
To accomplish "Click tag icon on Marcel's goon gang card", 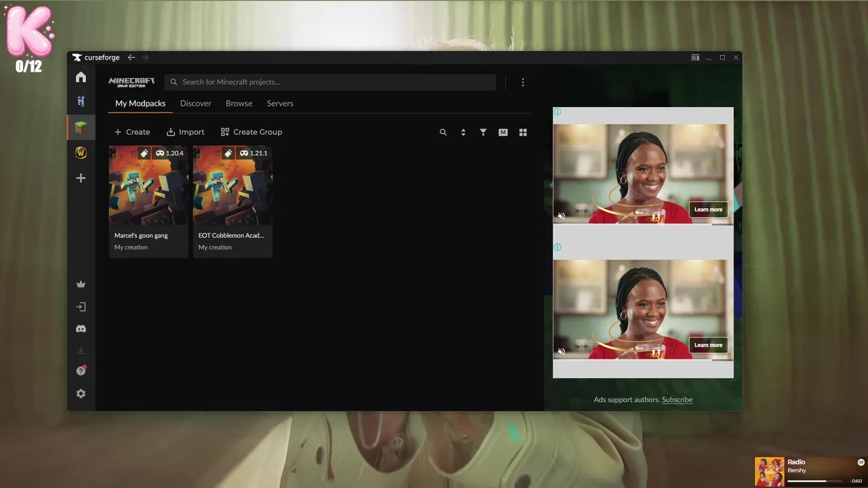I will click(144, 153).
